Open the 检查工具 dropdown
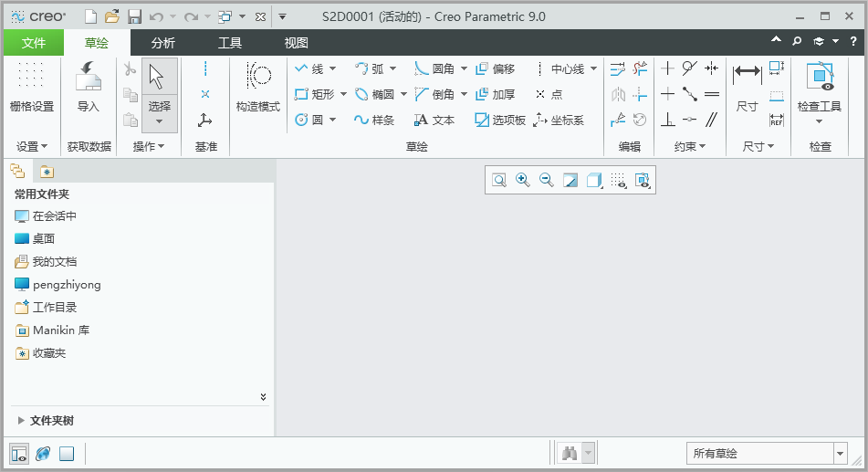This screenshot has width=868, height=472. (x=820, y=121)
